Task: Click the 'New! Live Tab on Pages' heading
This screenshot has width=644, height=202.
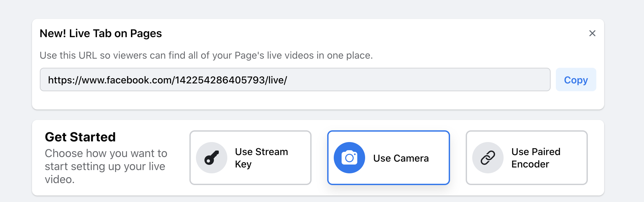Action: click(101, 34)
